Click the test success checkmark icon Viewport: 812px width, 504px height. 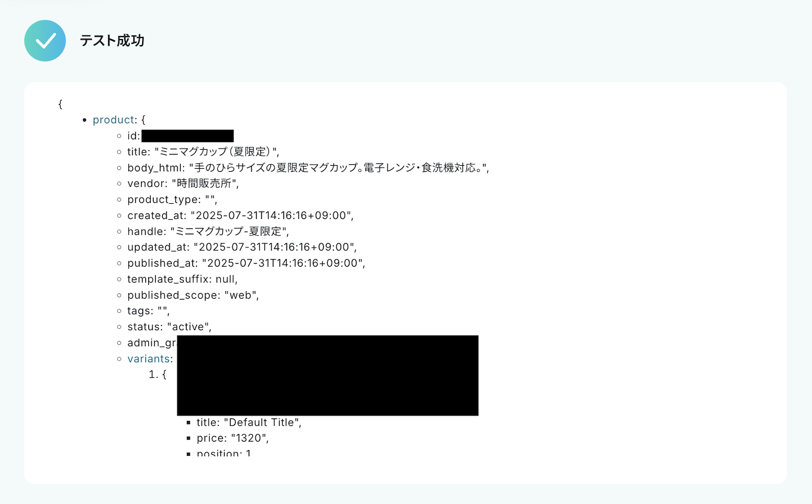click(x=45, y=41)
